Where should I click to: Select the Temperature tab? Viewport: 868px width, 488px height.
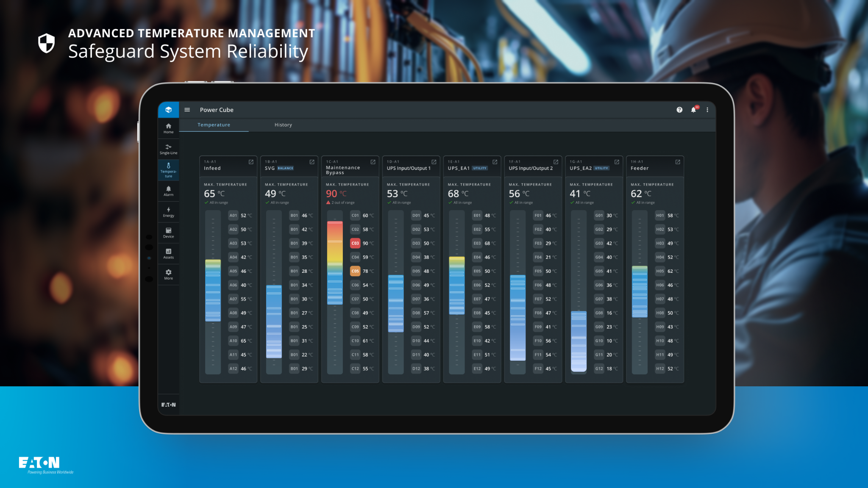[214, 125]
